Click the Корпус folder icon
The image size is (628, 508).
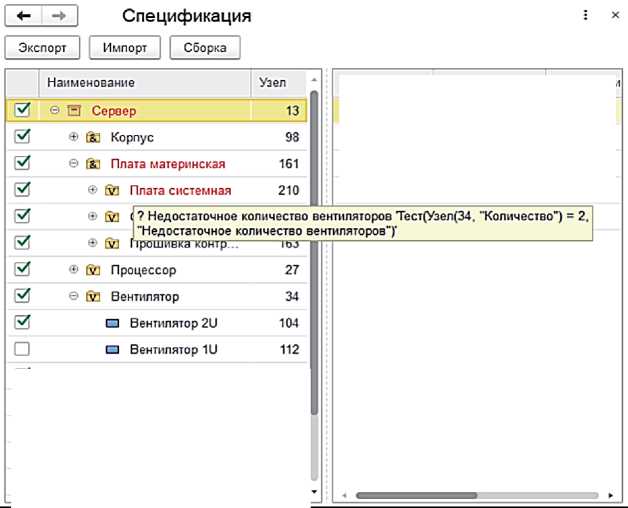pos(93,137)
